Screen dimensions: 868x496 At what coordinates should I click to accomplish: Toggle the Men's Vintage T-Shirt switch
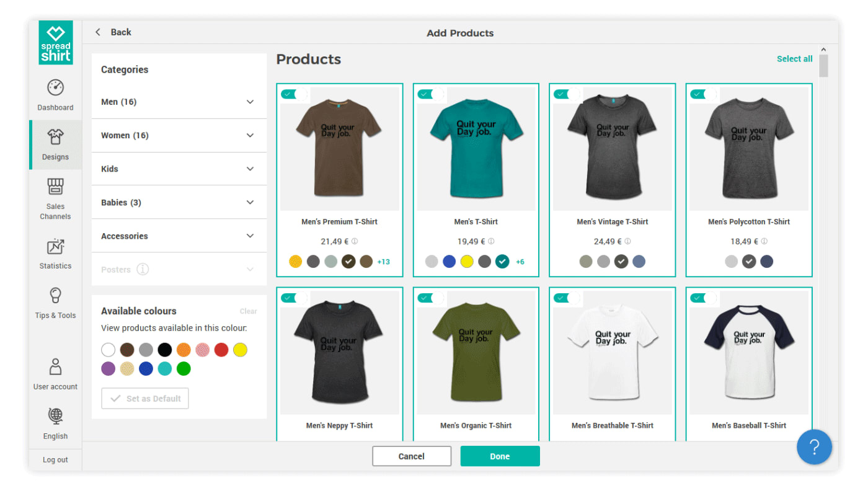click(567, 94)
